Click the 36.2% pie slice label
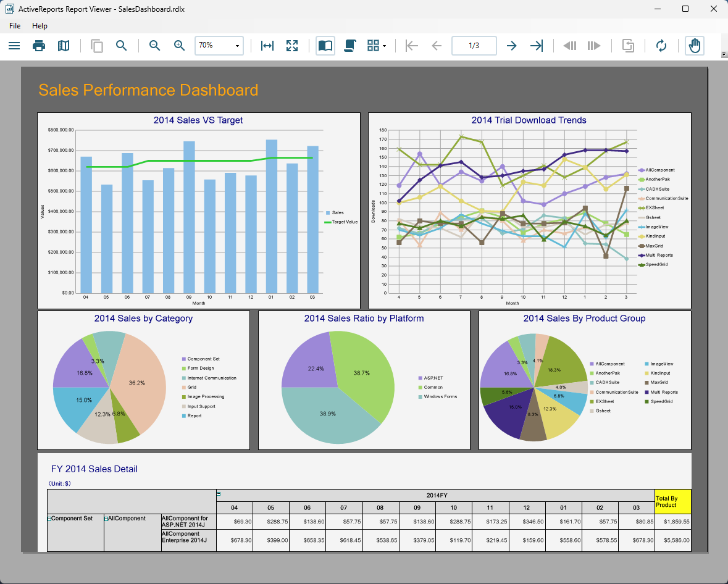 click(x=137, y=383)
